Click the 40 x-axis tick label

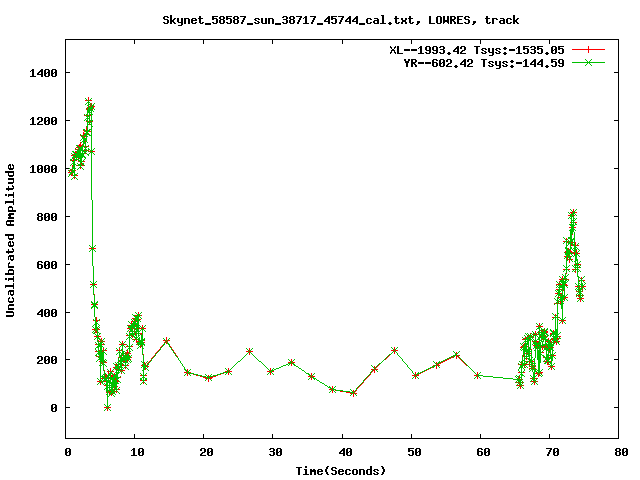(x=345, y=452)
